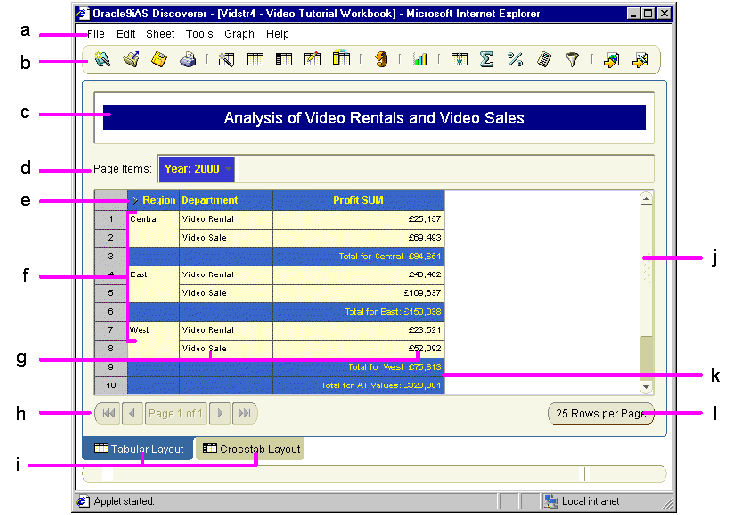
Task: Click the scroll up arrow of worksheet
Action: (x=646, y=199)
